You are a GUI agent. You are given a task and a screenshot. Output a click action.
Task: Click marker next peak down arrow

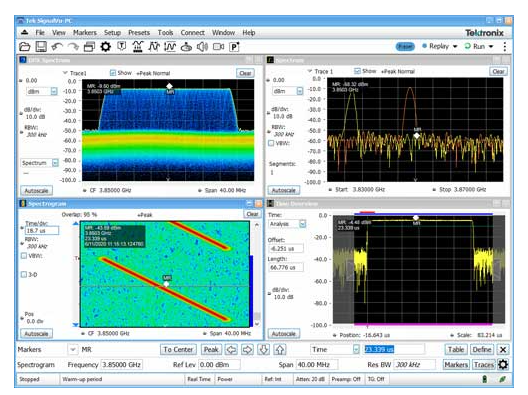(x=264, y=350)
